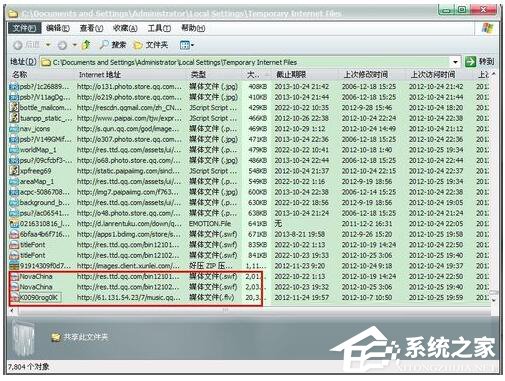505x381 pixels.
Task: Click the vertical scrollbar down arrow
Action: [493, 300]
